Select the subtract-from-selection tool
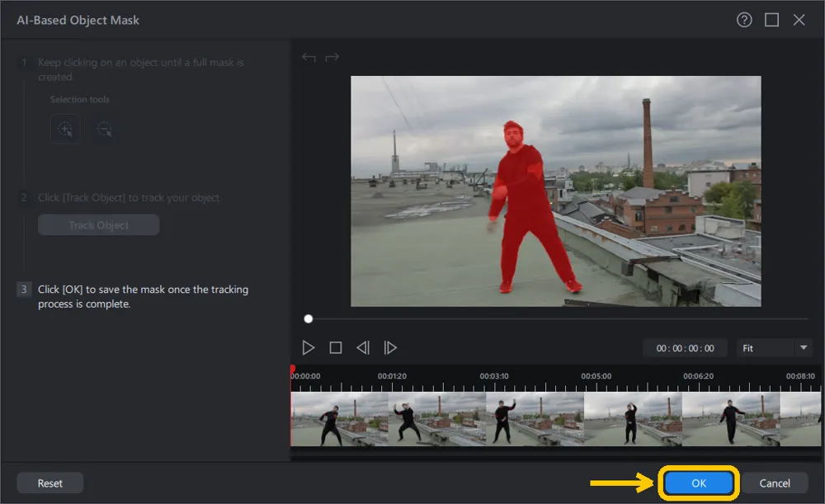Viewport: 825px width, 504px height. [104, 129]
